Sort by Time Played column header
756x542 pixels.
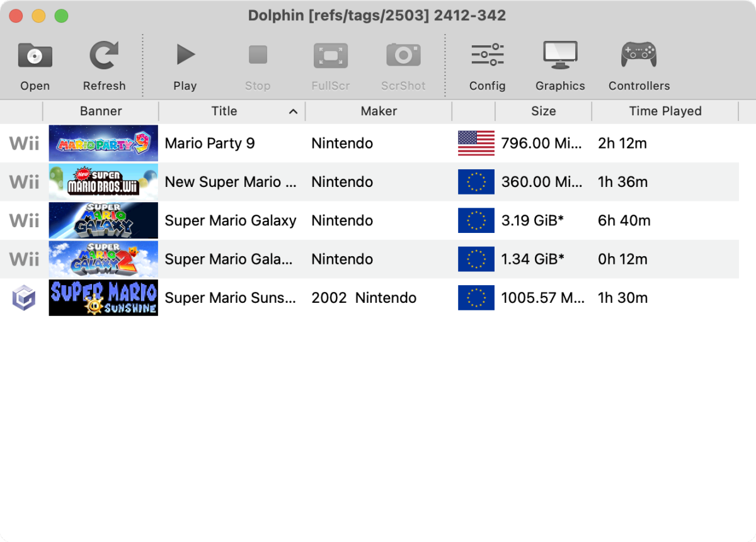tap(665, 111)
